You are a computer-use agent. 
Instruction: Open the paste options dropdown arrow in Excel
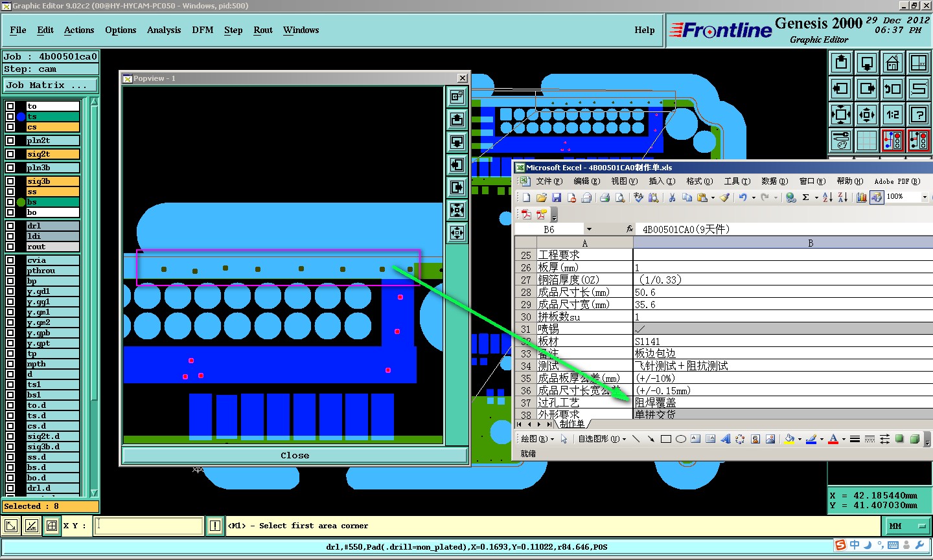point(713,197)
